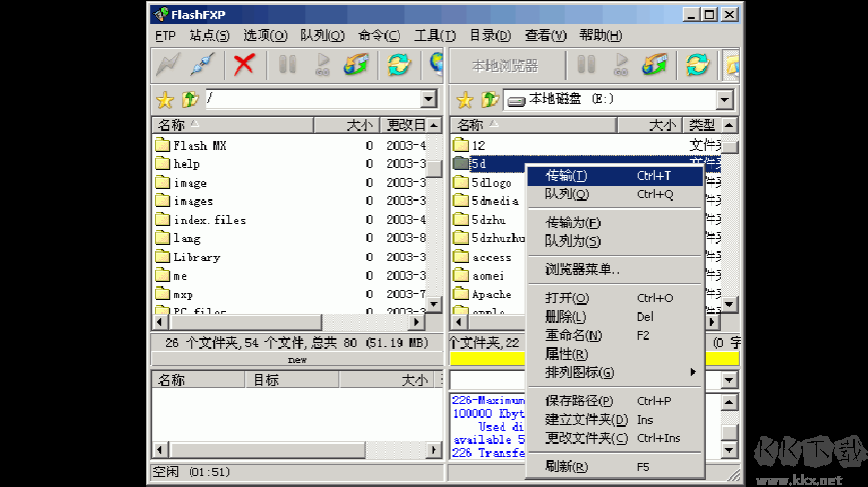Open the 查看(V) menu

(546, 36)
